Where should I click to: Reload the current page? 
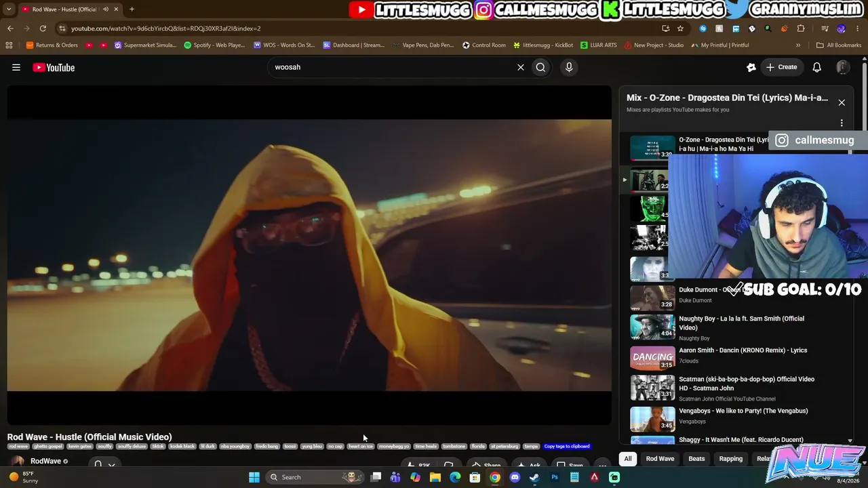43,28
